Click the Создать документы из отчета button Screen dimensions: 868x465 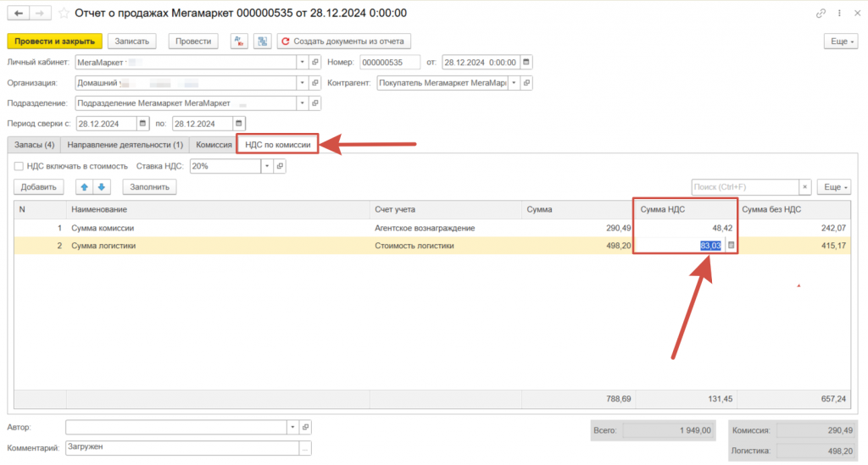(x=344, y=41)
